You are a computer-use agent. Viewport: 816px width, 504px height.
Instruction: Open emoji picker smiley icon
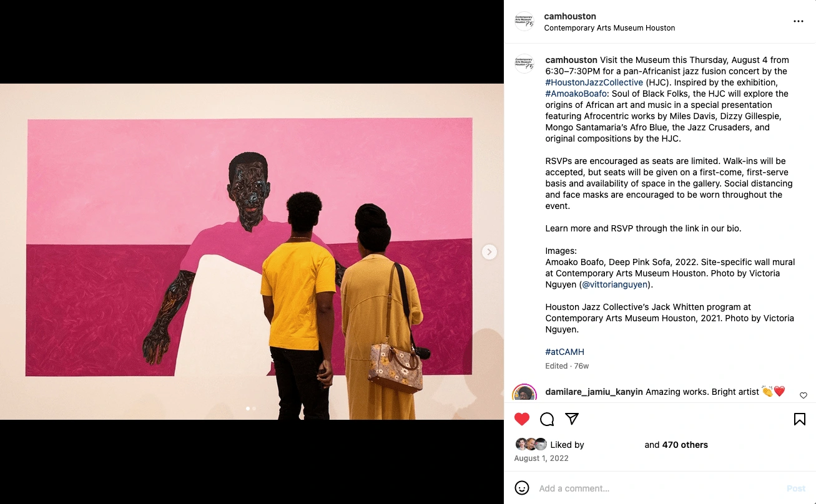click(522, 488)
